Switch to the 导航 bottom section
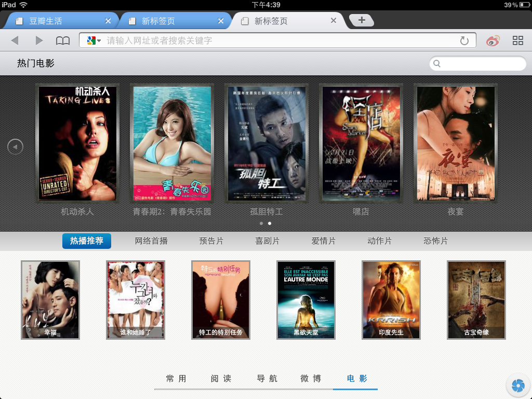 pos(267,379)
